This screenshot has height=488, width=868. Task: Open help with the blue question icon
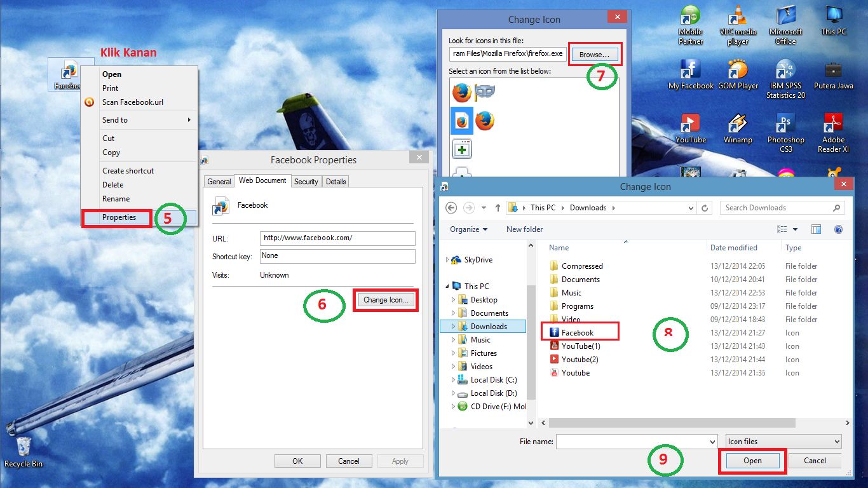(x=838, y=229)
